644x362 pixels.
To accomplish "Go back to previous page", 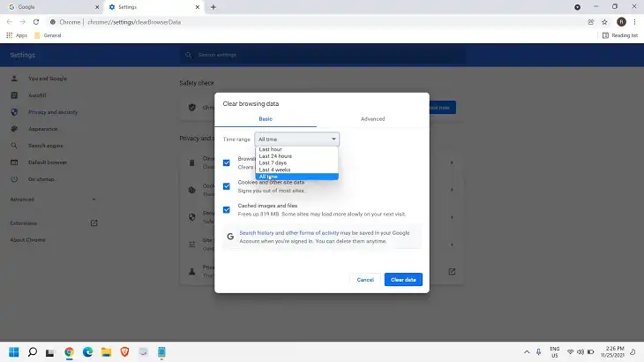I will point(10,22).
